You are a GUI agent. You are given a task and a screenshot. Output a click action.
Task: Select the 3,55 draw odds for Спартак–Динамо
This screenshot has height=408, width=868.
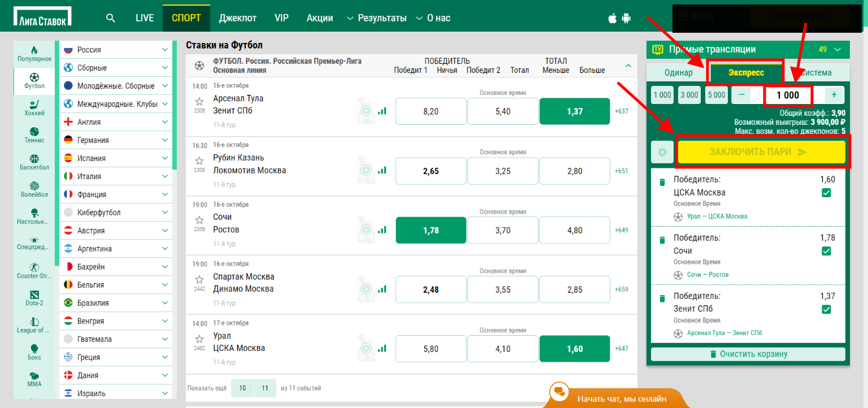pos(503,289)
